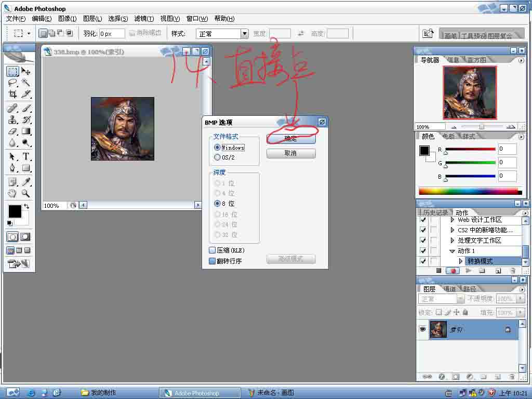This screenshot has height=399, width=532.
Task: Expand the 转换模式 action
Action: (x=460, y=261)
